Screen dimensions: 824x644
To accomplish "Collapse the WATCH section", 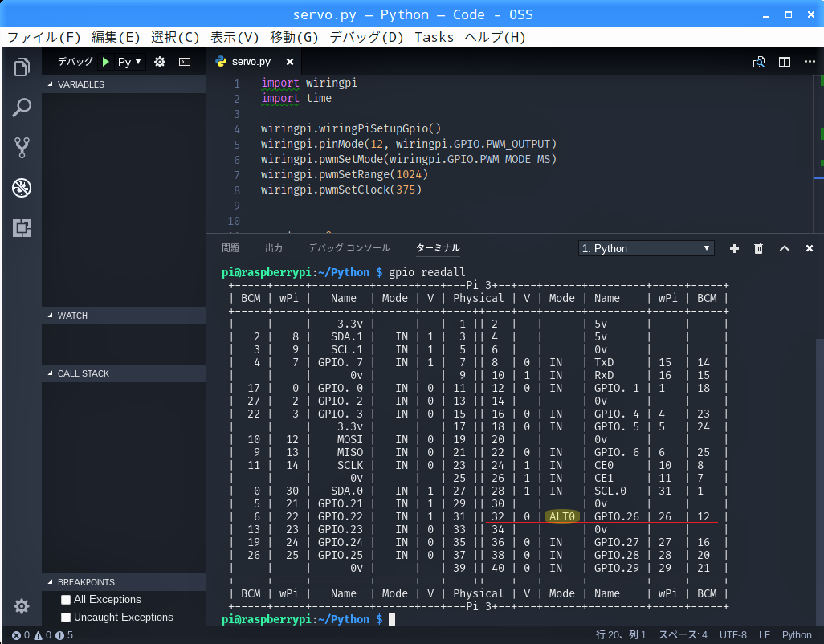I will coord(124,315).
